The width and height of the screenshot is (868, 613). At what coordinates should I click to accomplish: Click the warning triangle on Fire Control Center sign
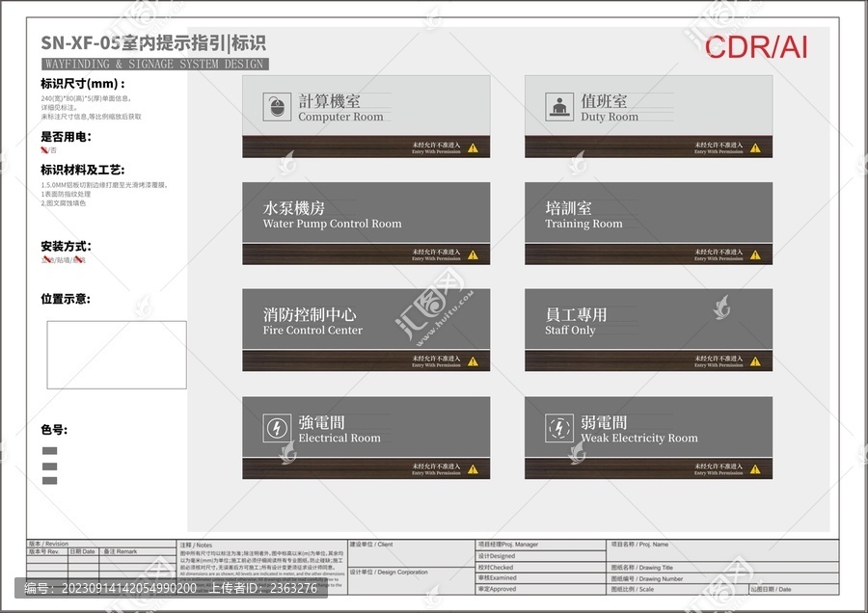tap(473, 361)
